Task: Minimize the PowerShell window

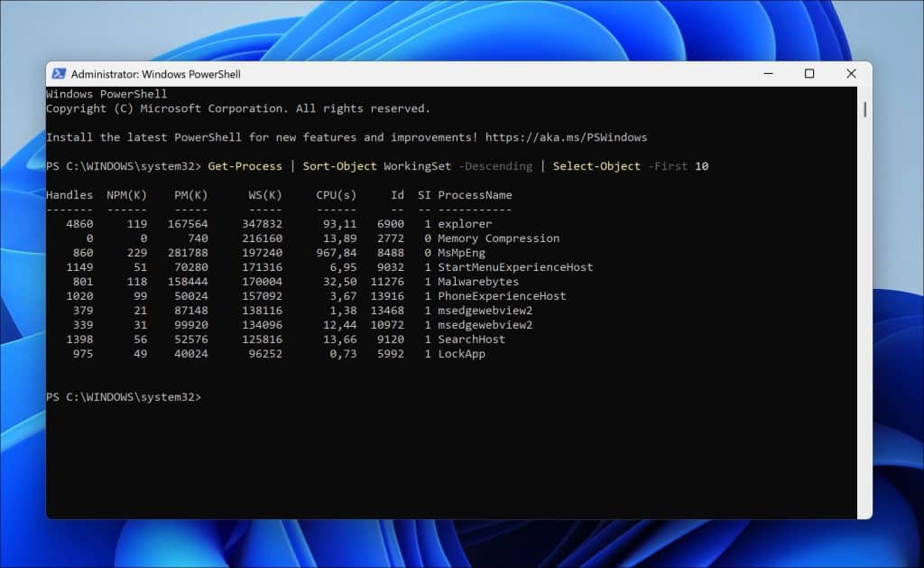Action: (x=768, y=74)
